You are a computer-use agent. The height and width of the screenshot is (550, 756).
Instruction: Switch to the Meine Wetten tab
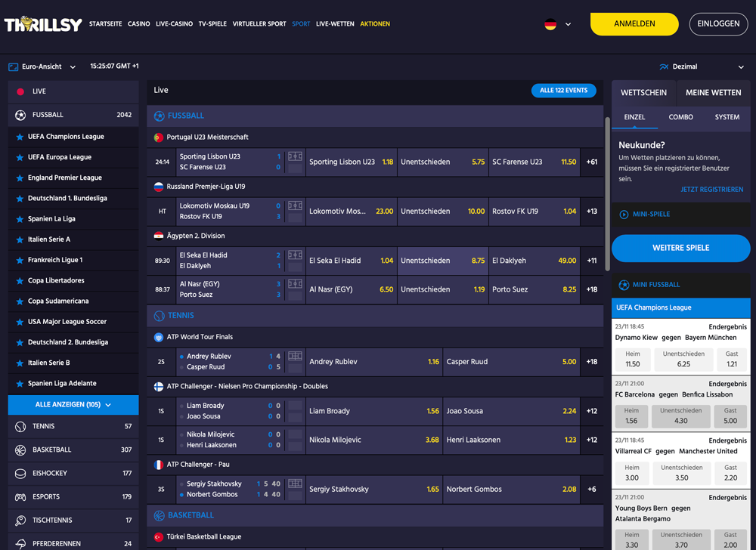[x=713, y=92]
